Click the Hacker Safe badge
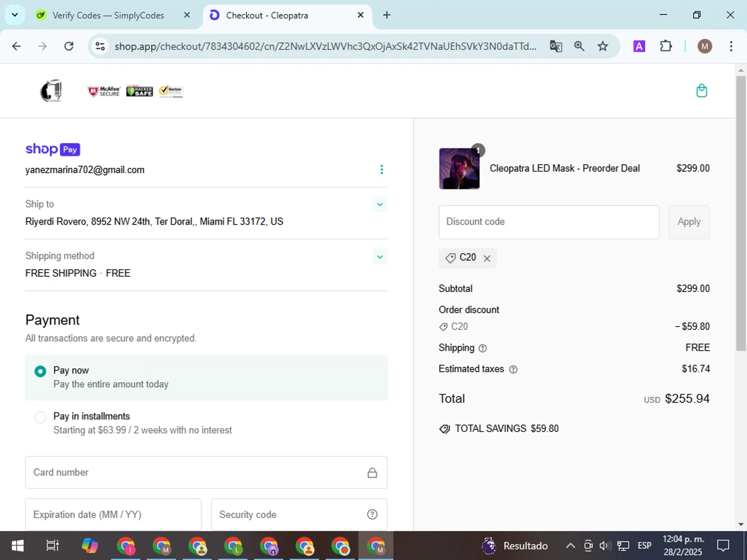Screen dimensions: 747x560 coord(139,91)
